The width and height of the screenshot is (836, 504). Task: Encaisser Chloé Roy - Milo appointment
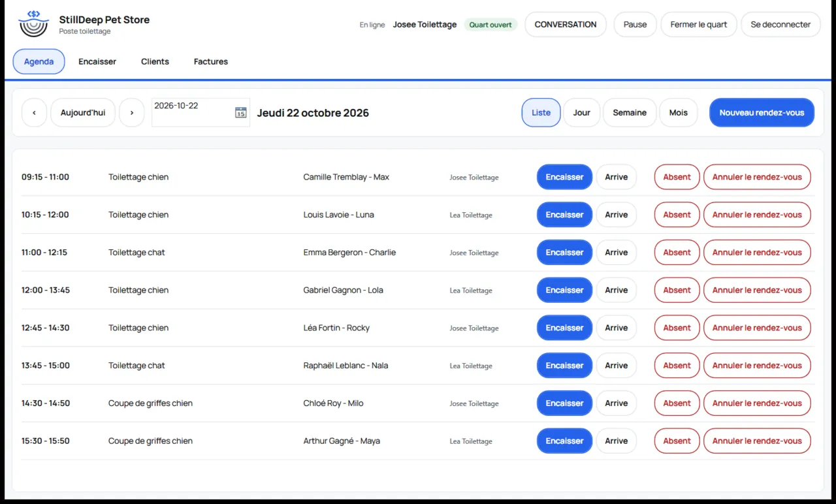[x=564, y=403]
